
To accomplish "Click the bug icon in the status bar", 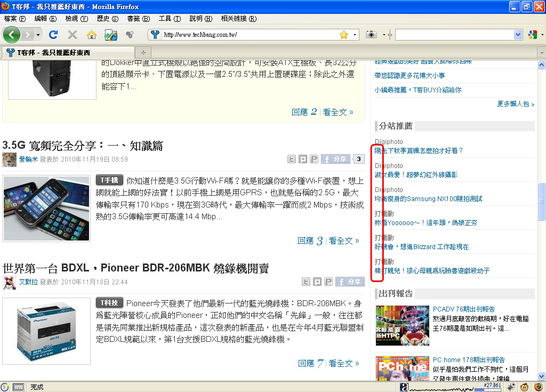I will point(511,387).
